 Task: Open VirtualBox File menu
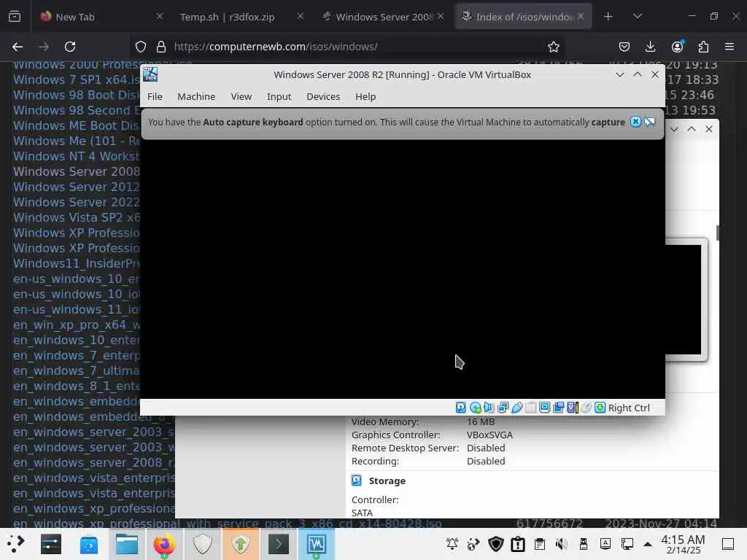pyautogui.click(x=155, y=97)
